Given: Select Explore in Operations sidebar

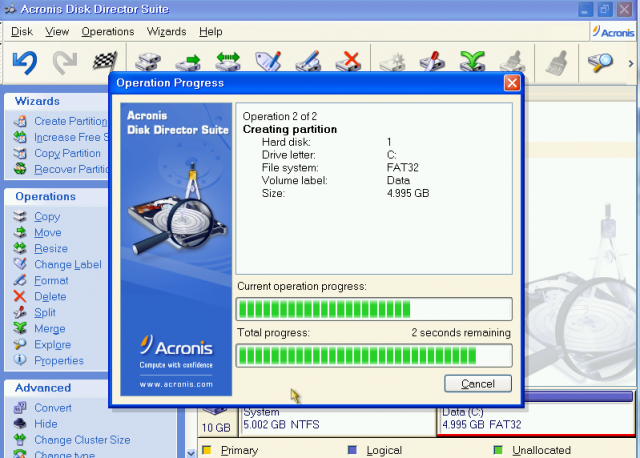Looking at the screenshot, I should point(53,345).
